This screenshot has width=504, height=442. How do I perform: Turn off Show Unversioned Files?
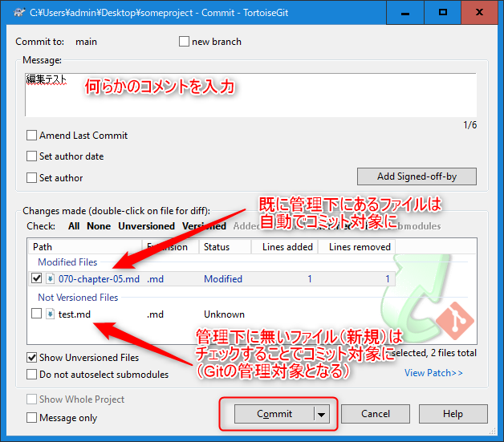[32, 358]
